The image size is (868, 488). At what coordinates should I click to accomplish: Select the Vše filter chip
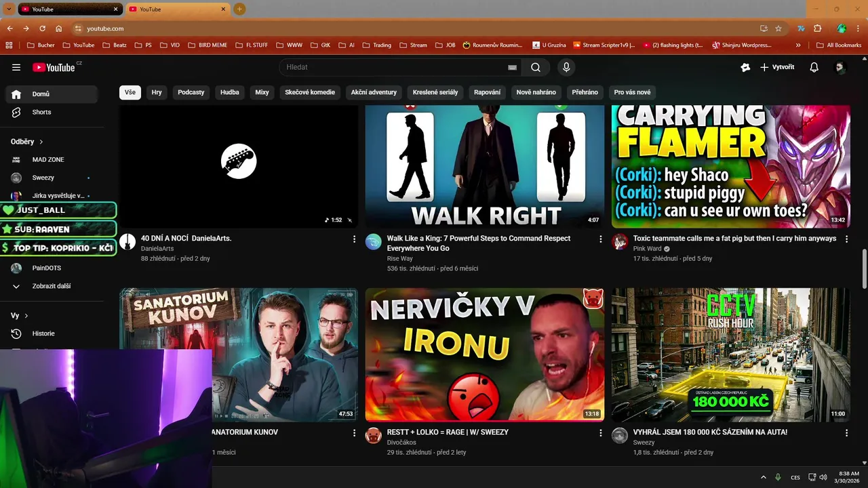pos(130,92)
